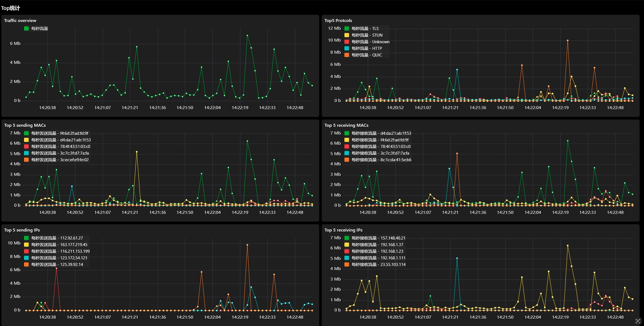This screenshot has height=326, width=644.
Task: Toggle sending MAC 3c:7c:3f:d7:7a:fa series
Action: click(x=60, y=153)
